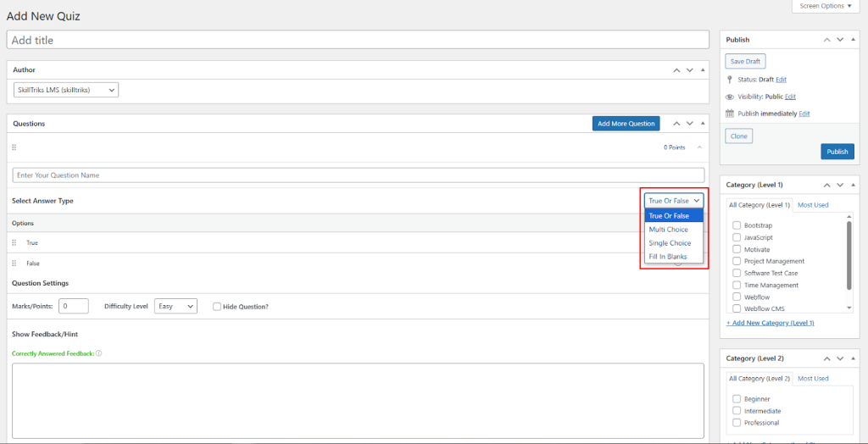Enable the Hide Question checkbox
The width and height of the screenshot is (868, 444).
click(x=217, y=306)
